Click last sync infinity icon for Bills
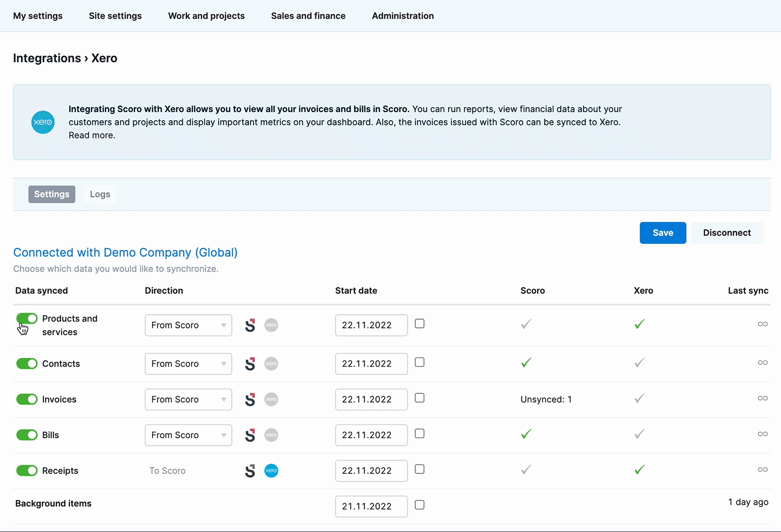 point(763,434)
